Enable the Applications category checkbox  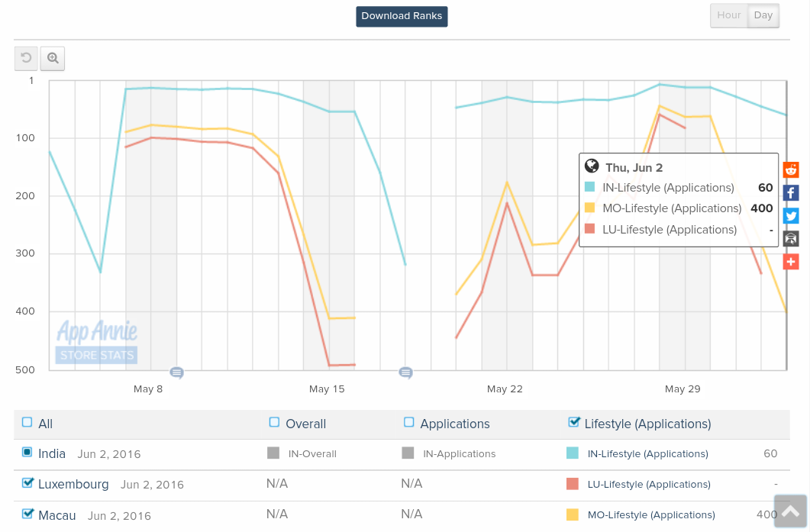pos(409,423)
